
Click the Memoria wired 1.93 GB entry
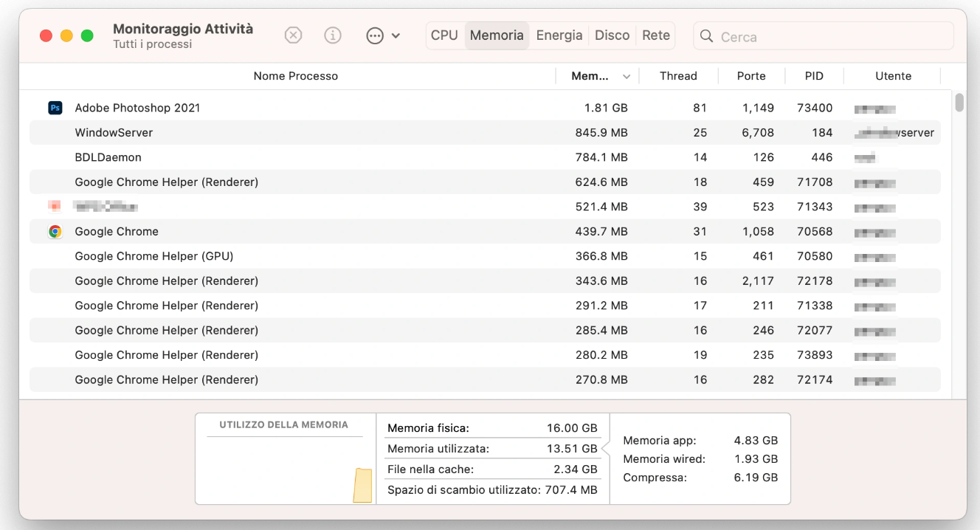click(x=700, y=459)
